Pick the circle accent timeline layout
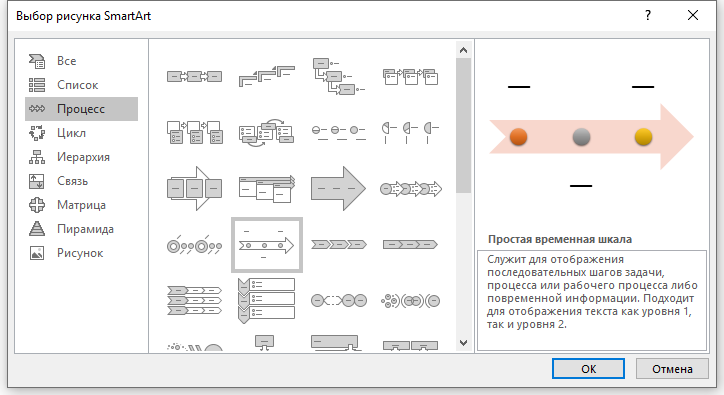 click(x=194, y=246)
